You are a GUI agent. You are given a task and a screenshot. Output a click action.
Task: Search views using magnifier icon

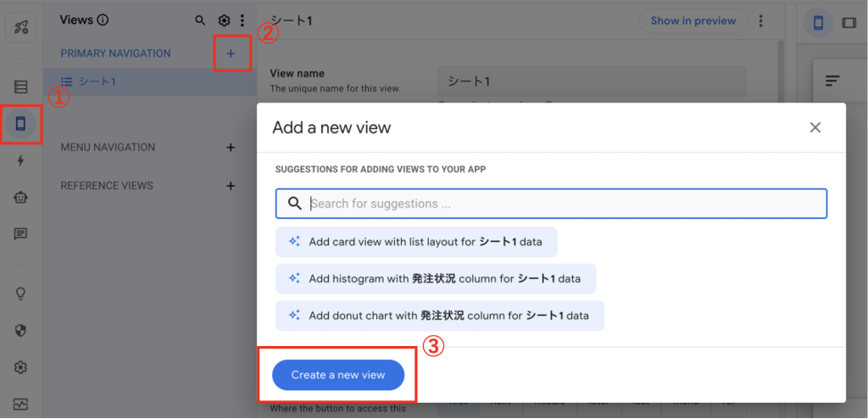pos(200,20)
